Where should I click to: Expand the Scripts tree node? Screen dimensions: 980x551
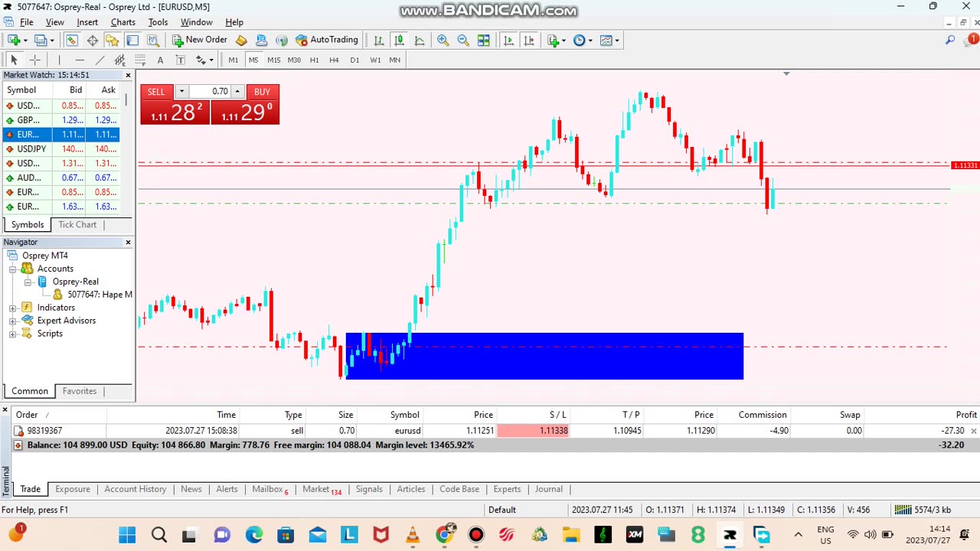pos(12,334)
